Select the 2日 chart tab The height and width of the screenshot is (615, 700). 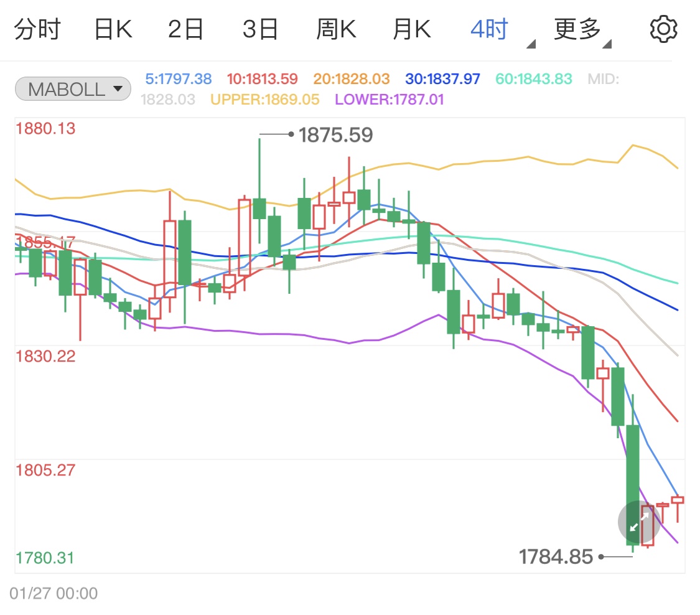pos(185,29)
